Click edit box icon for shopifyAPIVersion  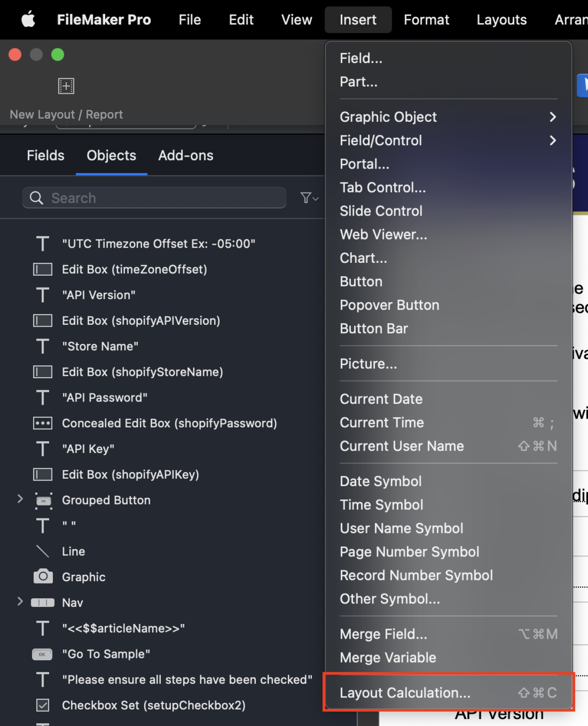(43, 321)
